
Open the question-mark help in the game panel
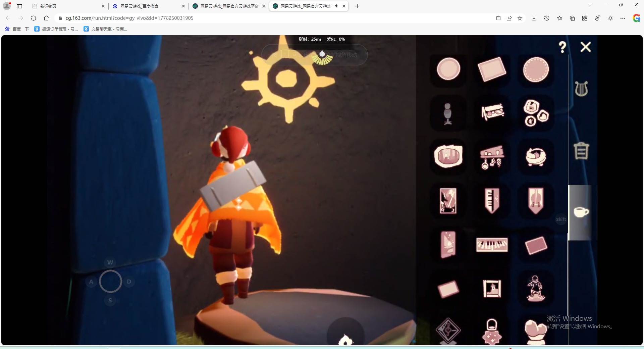[562, 47]
